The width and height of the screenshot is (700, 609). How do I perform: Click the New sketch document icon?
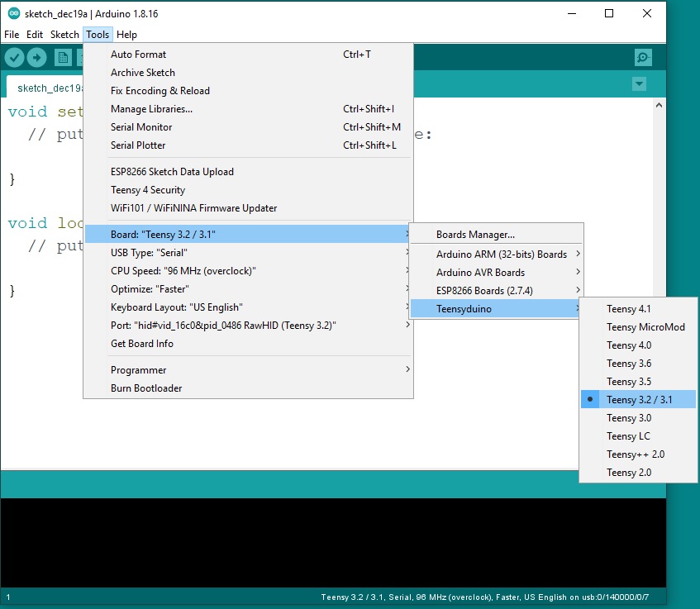[x=63, y=57]
